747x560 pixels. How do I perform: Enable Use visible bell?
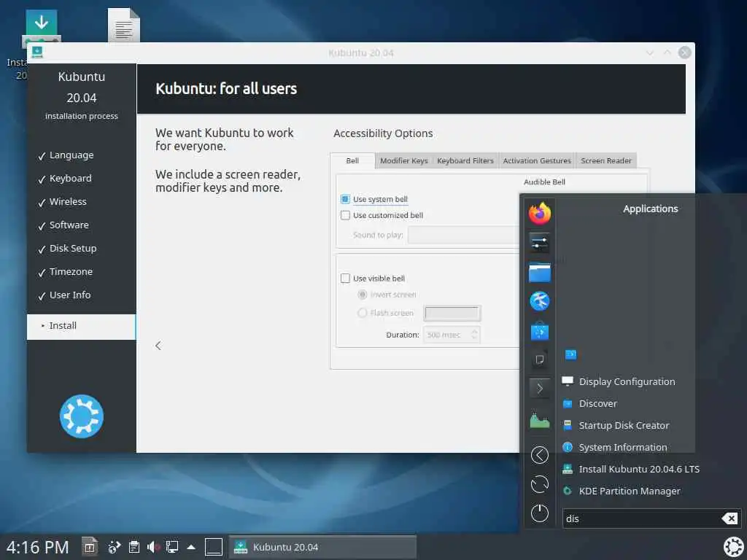tap(345, 278)
